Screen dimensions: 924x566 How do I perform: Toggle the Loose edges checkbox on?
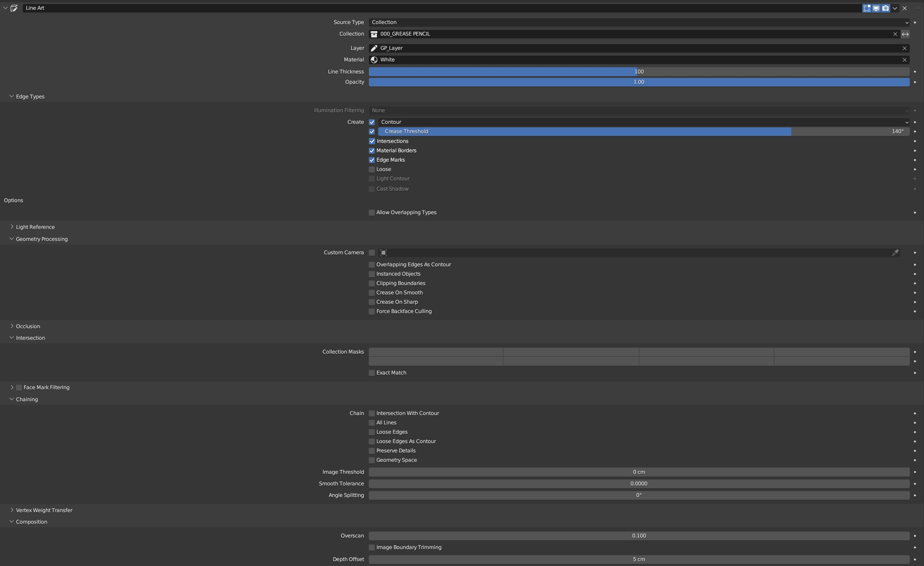372,432
